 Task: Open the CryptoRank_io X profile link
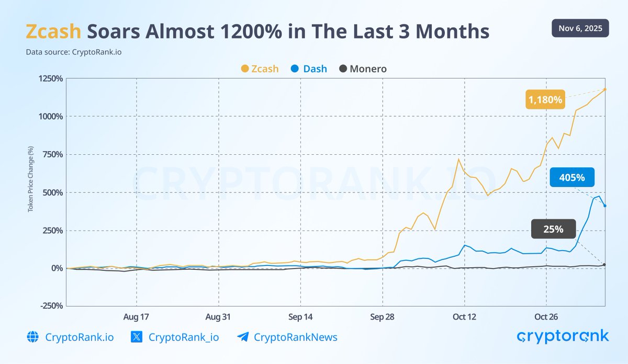click(x=184, y=337)
